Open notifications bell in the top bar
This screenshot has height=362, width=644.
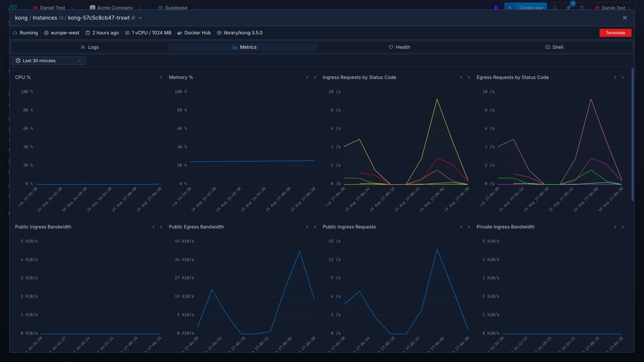click(x=555, y=7)
